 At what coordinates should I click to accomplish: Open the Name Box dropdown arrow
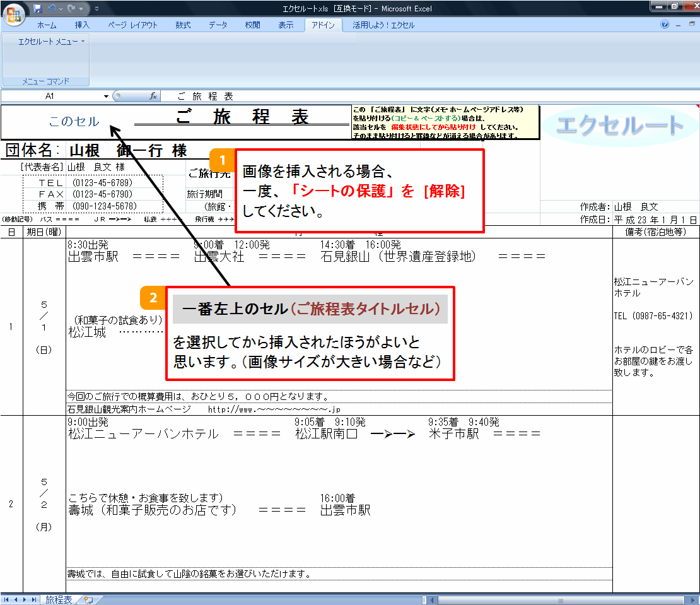pos(106,96)
